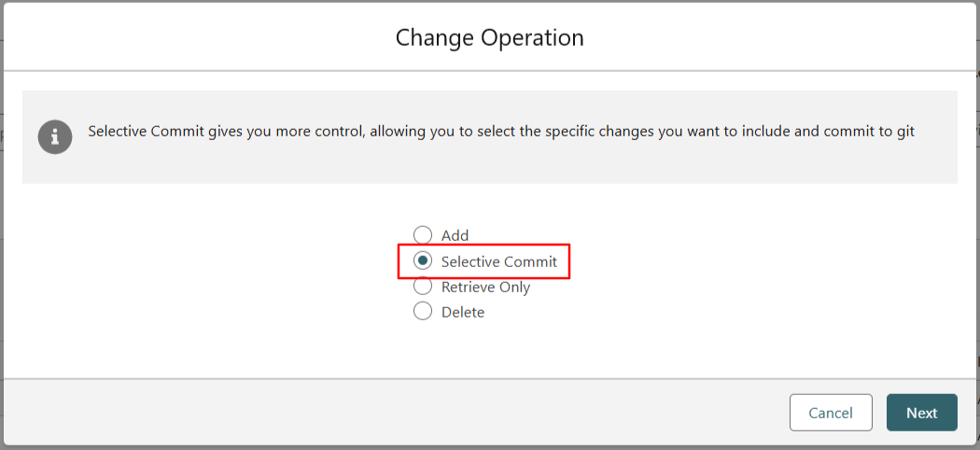Click the info icon in the banner
Screen dimensions: 980x450
pos(55,136)
